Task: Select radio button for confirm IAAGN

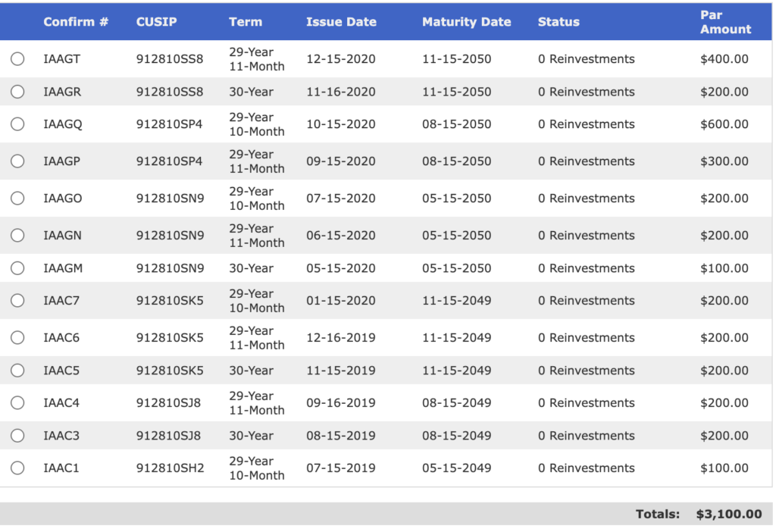Action: [x=17, y=236]
